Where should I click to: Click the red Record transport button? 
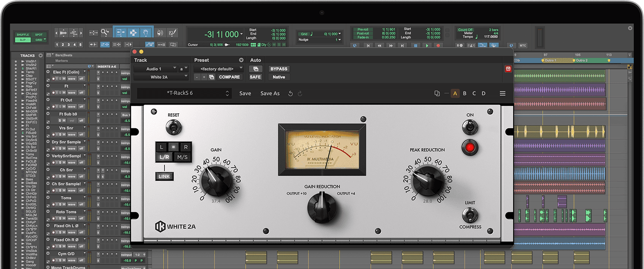click(x=438, y=45)
